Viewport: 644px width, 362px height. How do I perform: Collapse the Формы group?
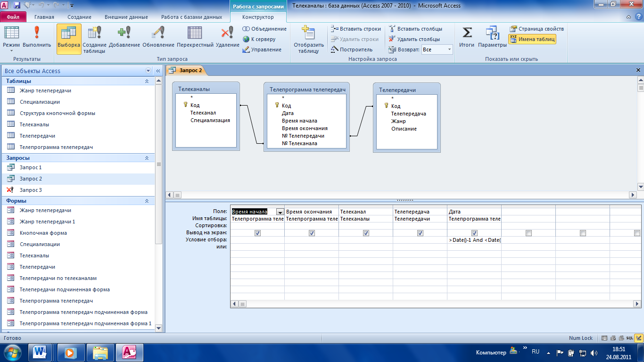click(x=147, y=201)
